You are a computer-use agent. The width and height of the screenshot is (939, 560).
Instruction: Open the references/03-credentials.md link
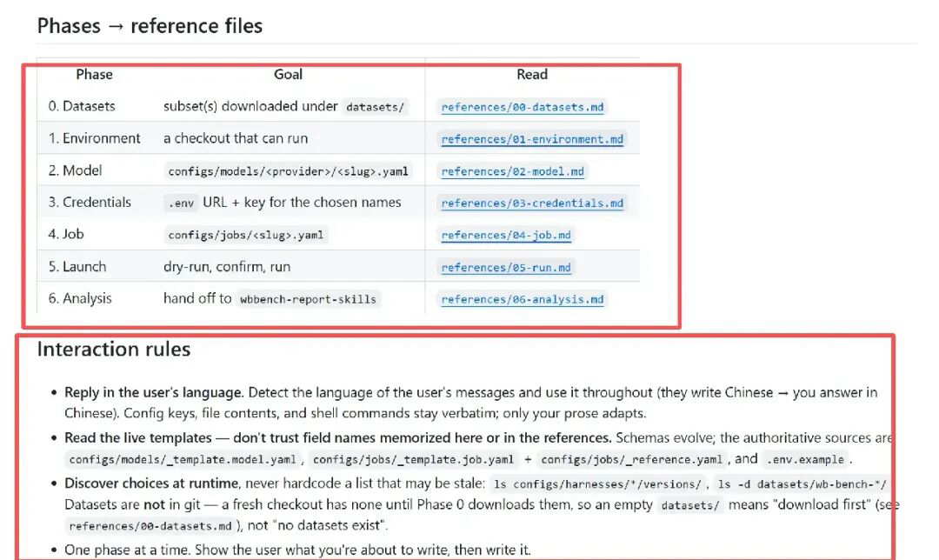point(532,203)
